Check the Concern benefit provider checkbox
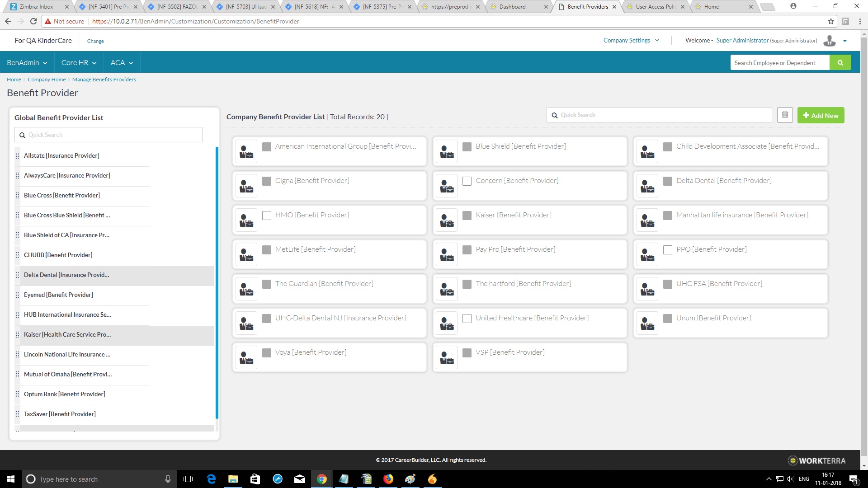This screenshot has width=868, height=488. [x=467, y=181]
